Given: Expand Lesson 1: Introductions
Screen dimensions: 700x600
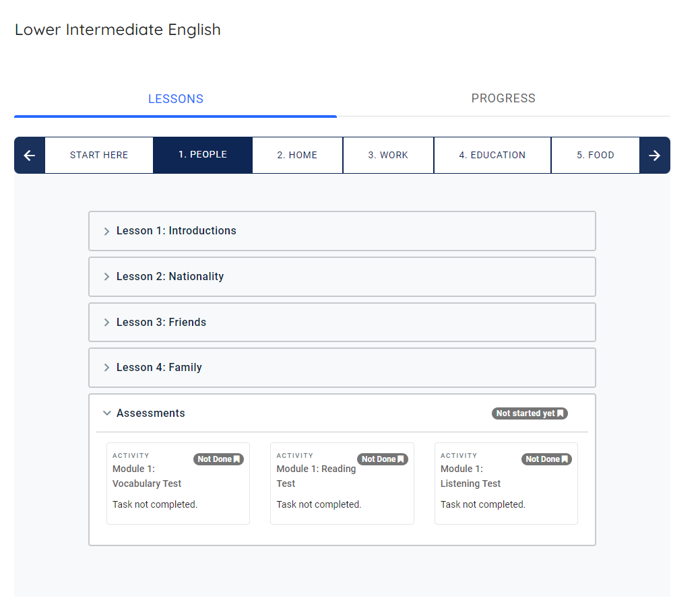Looking at the screenshot, I should click(x=176, y=230).
